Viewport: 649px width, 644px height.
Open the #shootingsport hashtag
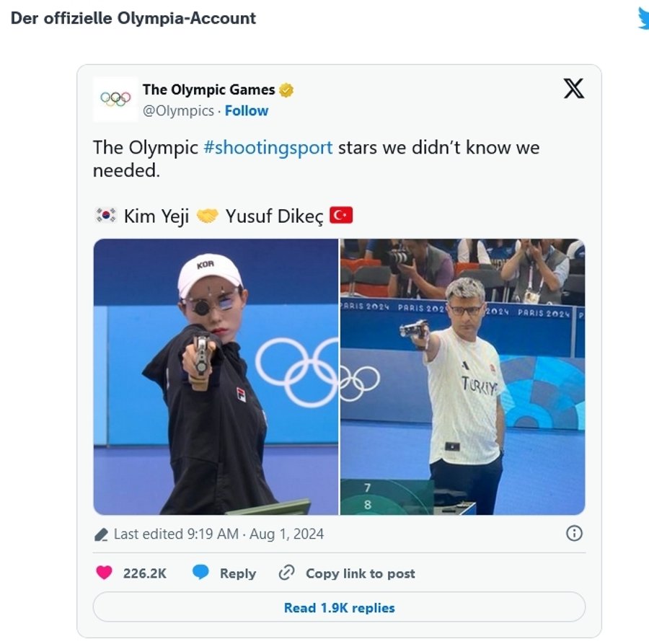[268, 148]
